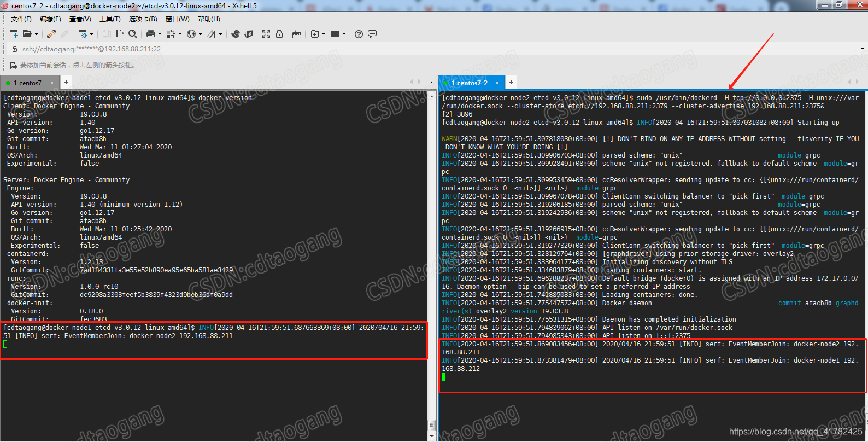Click the Copy icon
868x442 pixels.
coord(107,34)
